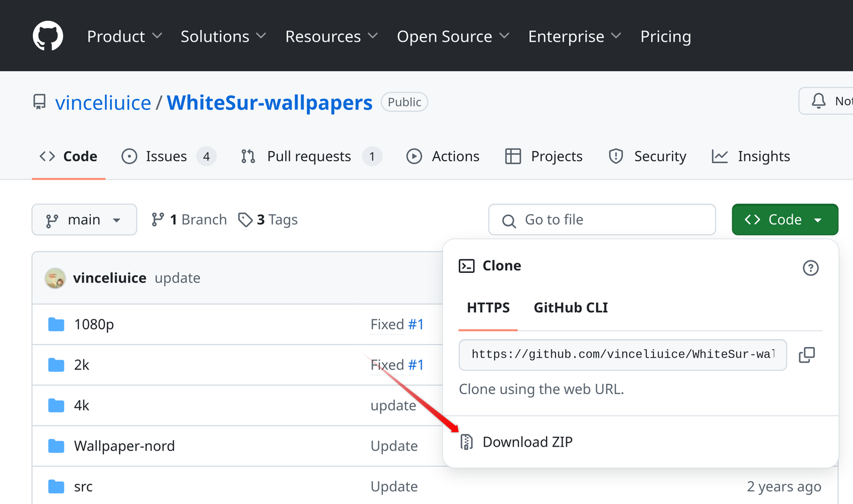853x504 pixels.
Task: Click the Clone terminal icon
Action: [467, 266]
